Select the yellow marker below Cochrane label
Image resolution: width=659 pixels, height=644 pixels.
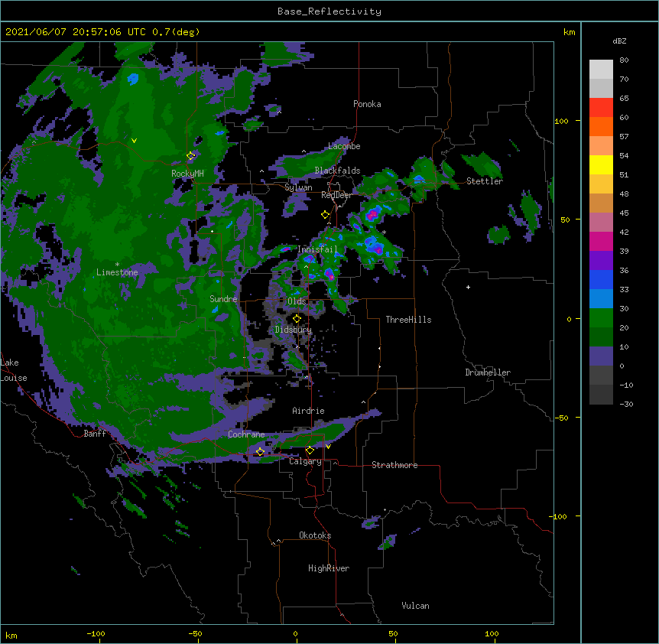pyautogui.click(x=260, y=452)
